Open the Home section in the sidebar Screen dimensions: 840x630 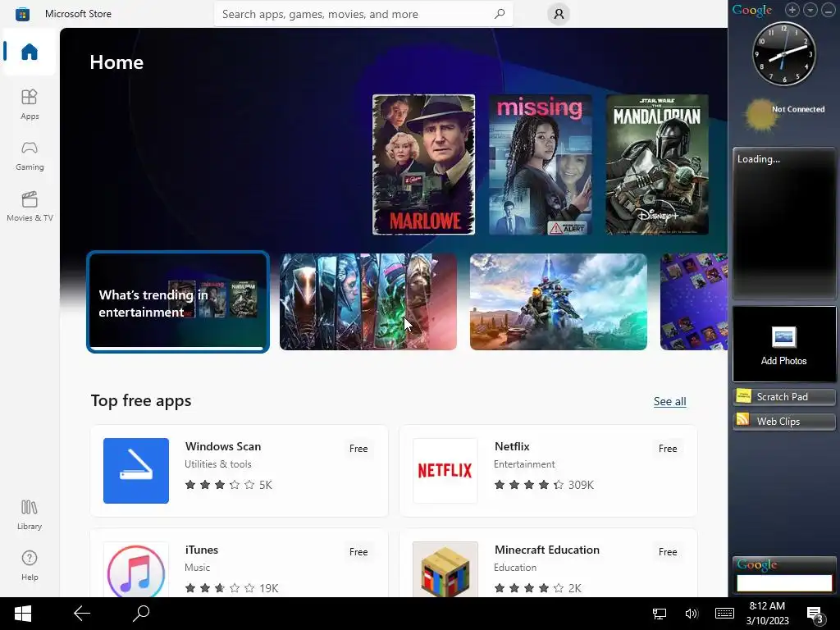point(30,52)
